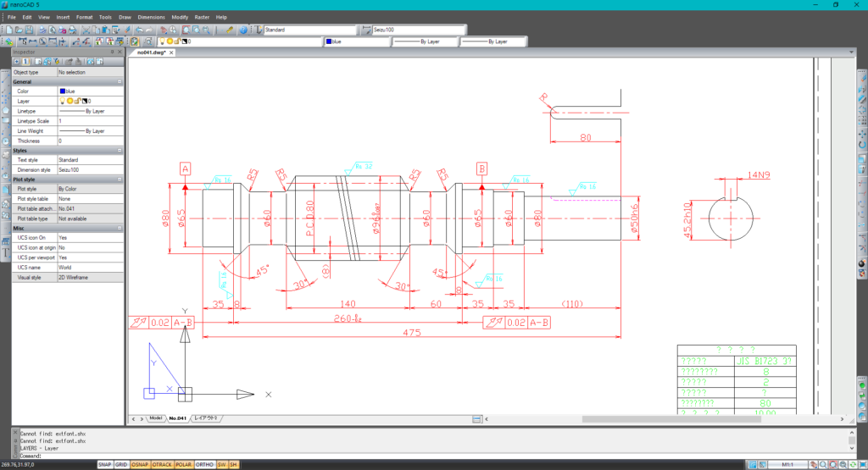
Task: Click the Open file folder icon
Action: [x=18, y=30]
